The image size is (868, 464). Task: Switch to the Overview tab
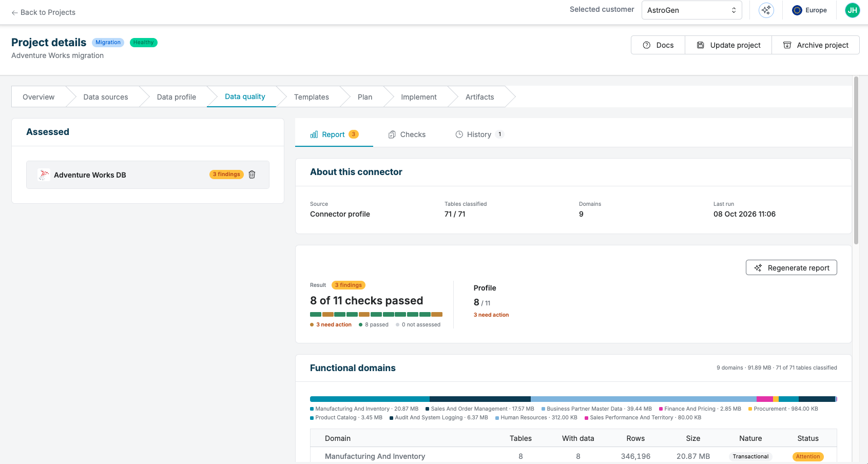click(38, 97)
